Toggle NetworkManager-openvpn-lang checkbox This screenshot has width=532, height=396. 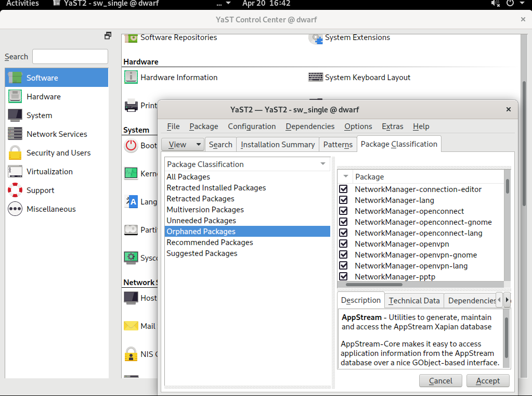click(x=343, y=265)
